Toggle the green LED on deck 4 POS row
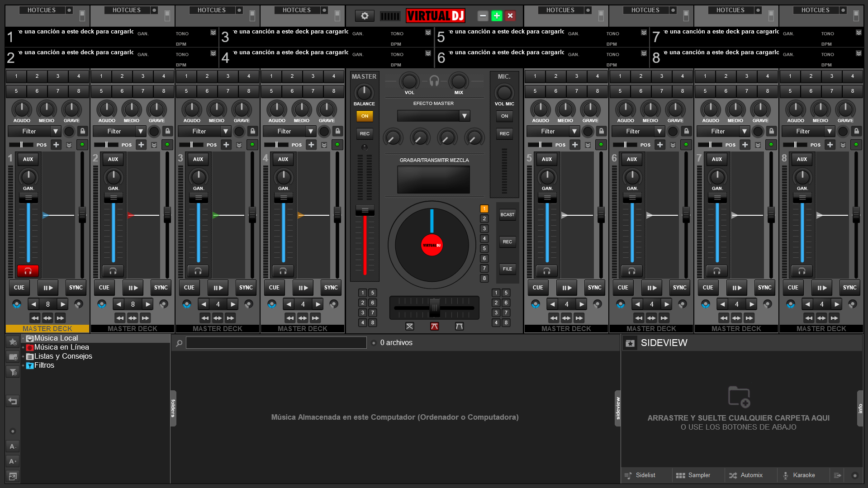The image size is (868, 488). [337, 145]
